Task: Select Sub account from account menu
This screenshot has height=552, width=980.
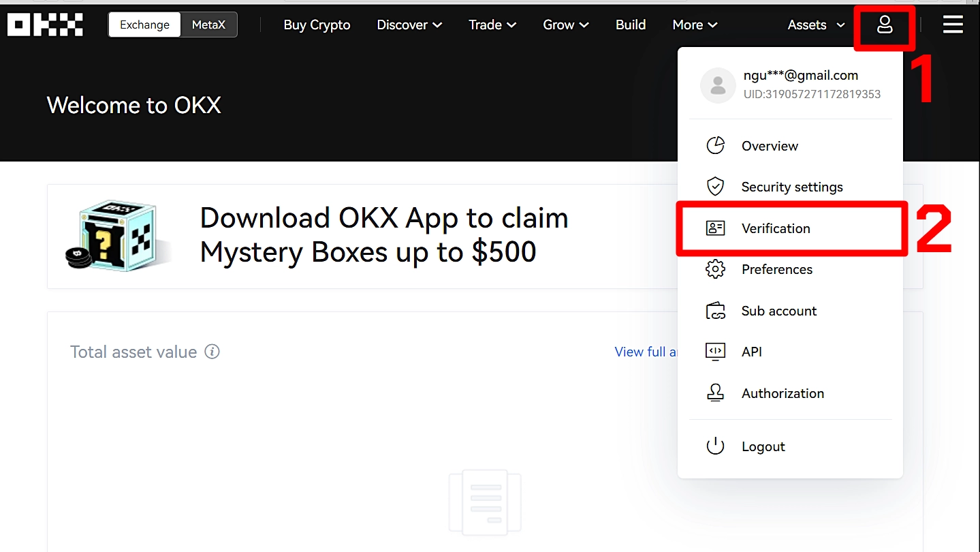Action: [x=790, y=311]
